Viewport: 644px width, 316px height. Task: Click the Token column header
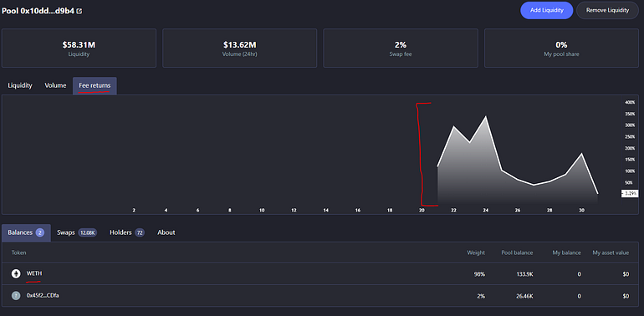18,252
